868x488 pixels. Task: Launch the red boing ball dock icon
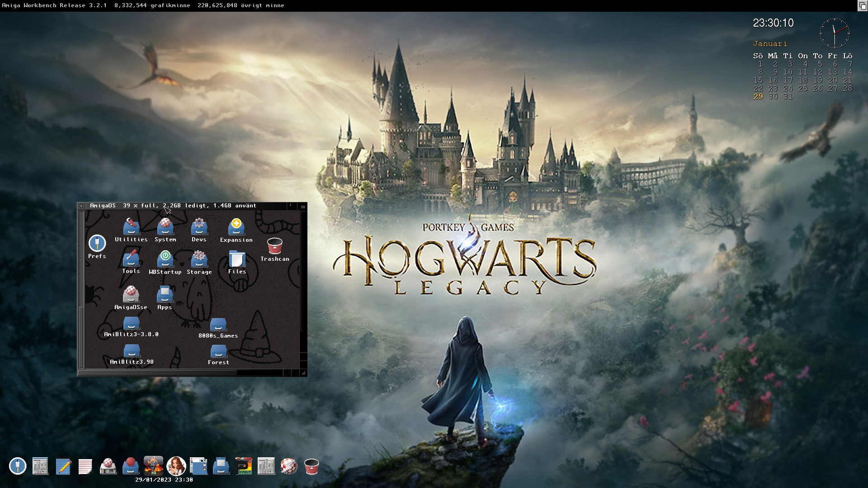pos(289,466)
